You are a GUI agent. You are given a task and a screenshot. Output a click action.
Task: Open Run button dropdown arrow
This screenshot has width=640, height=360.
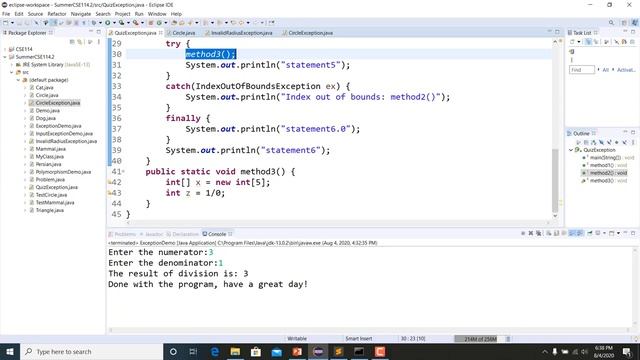(x=114, y=22)
